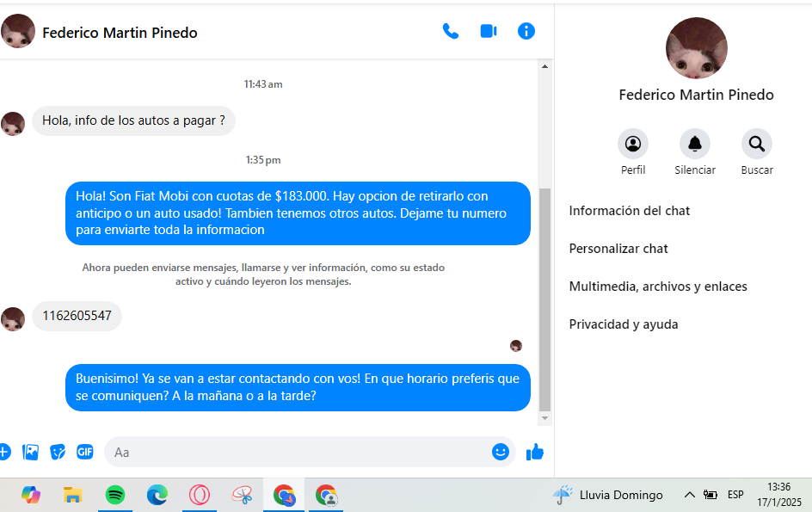
Task: Open Spotify from the taskbar
Action: click(114, 495)
